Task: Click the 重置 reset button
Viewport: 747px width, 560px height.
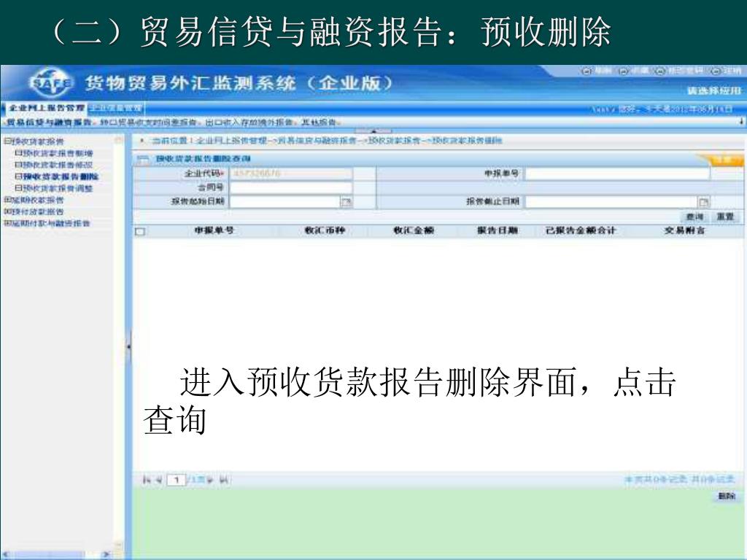Action: pyautogui.click(x=725, y=217)
